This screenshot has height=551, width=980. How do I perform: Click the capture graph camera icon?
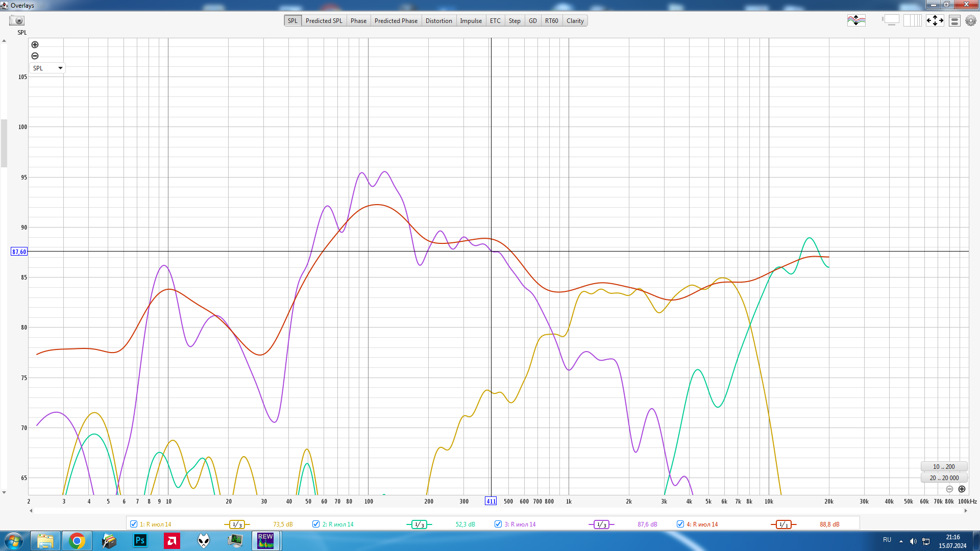pos(17,21)
